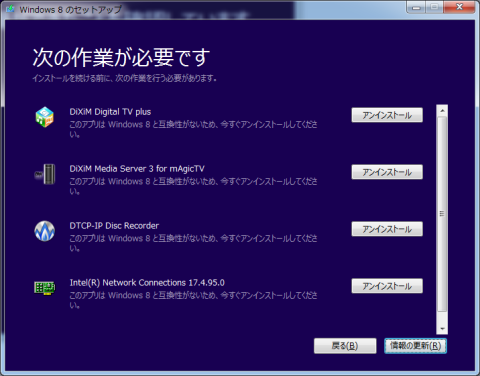
Task: Click the 情報の更新(R) refresh button
Action: click(x=415, y=346)
